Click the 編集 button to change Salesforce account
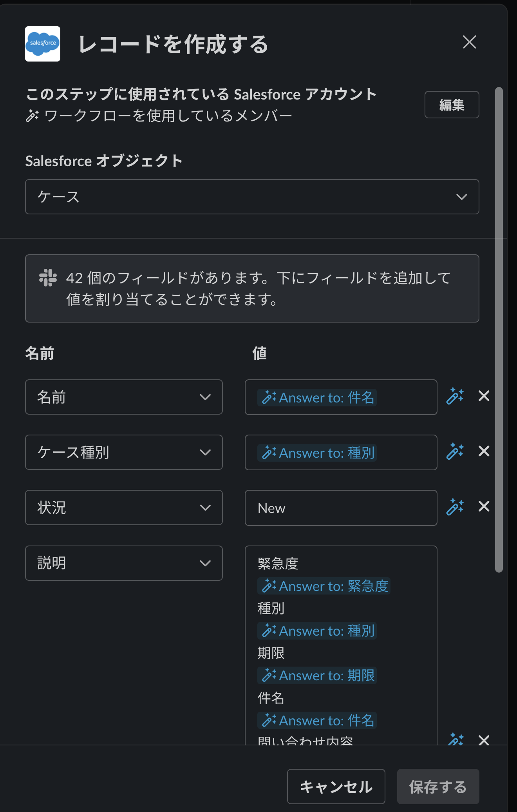The height and width of the screenshot is (812, 517). pyautogui.click(x=452, y=105)
